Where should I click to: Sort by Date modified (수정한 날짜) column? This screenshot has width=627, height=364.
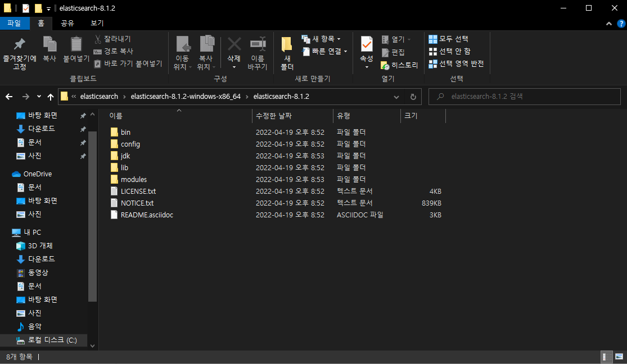pyautogui.click(x=274, y=116)
